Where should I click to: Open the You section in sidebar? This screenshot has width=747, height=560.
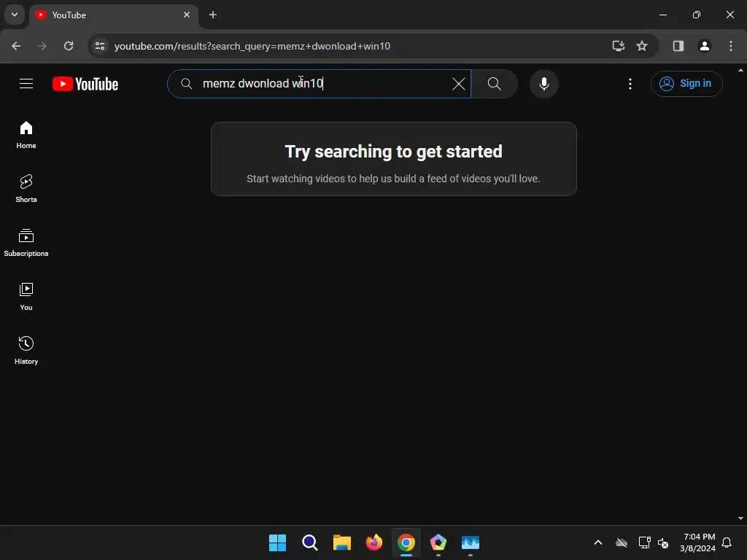tap(26, 297)
